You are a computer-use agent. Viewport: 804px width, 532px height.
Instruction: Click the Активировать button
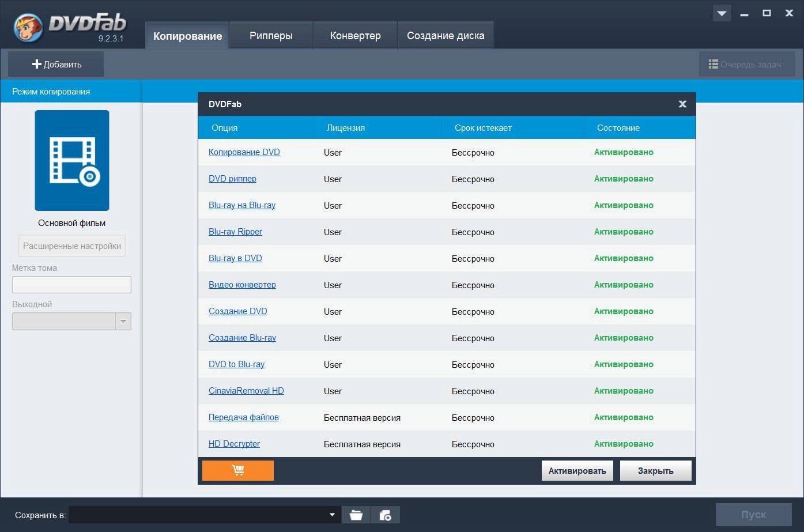point(577,471)
